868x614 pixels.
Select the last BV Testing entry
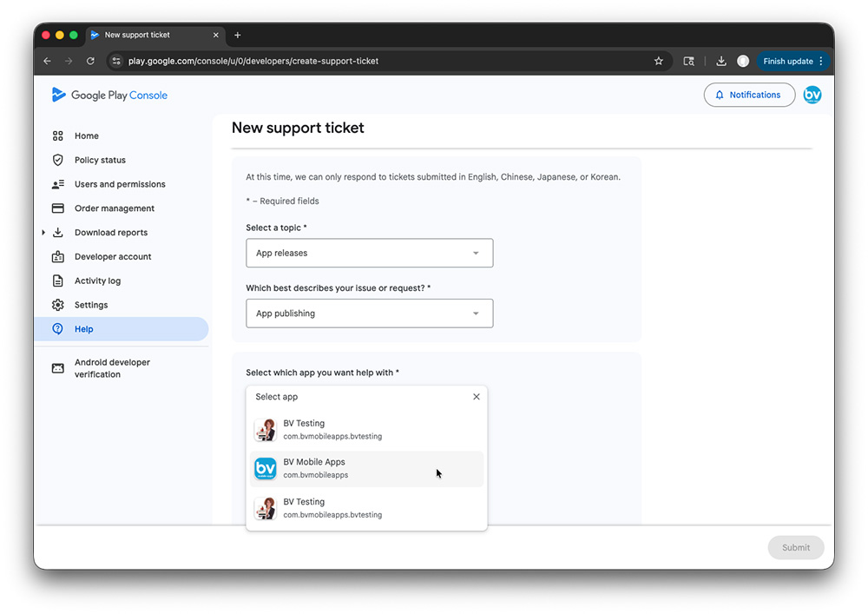366,508
